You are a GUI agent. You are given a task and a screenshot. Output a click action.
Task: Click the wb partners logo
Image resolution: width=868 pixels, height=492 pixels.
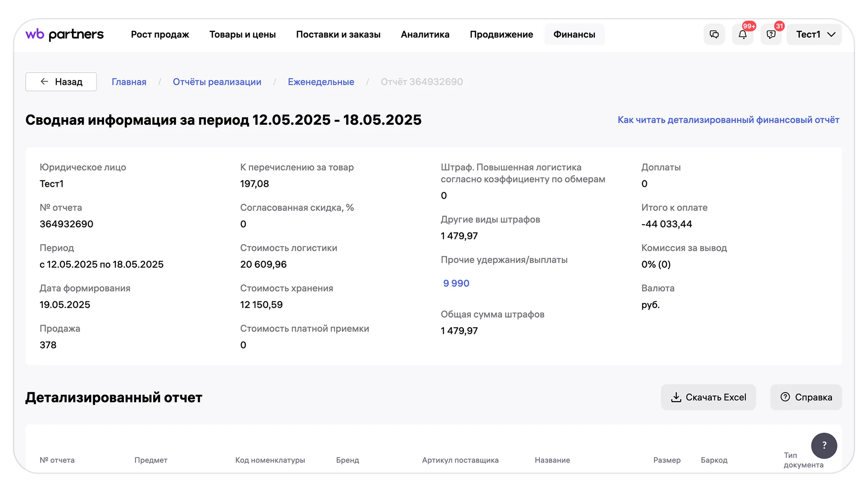pyautogui.click(x=65, y=34)
